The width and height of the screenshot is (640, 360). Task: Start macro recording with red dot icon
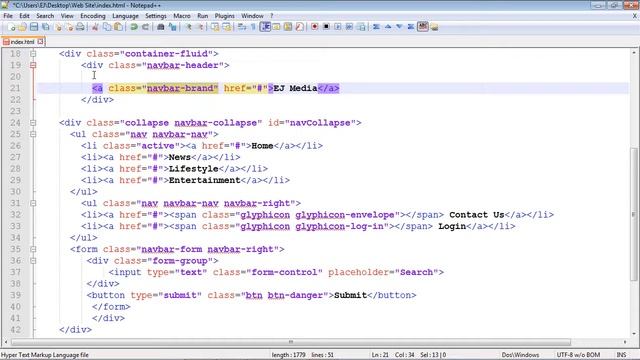pyautogui.click(x=314, y=27)
